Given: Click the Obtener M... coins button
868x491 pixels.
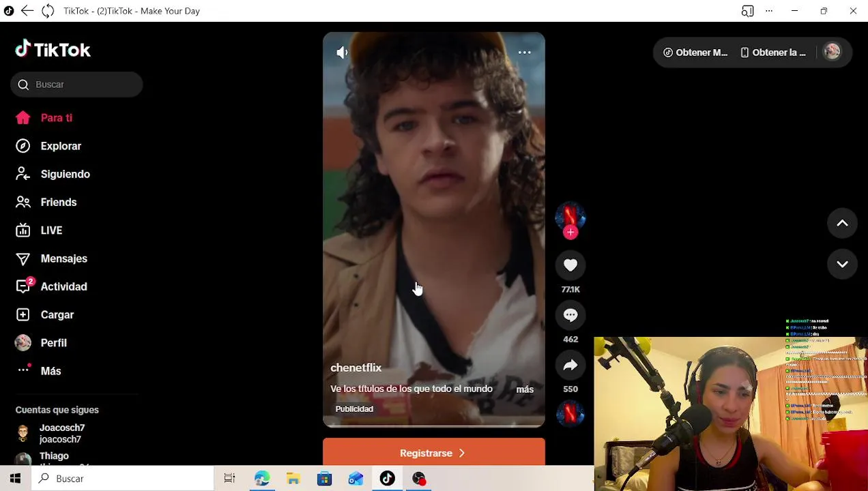Looking at the screenshot, I should [695, 53].
